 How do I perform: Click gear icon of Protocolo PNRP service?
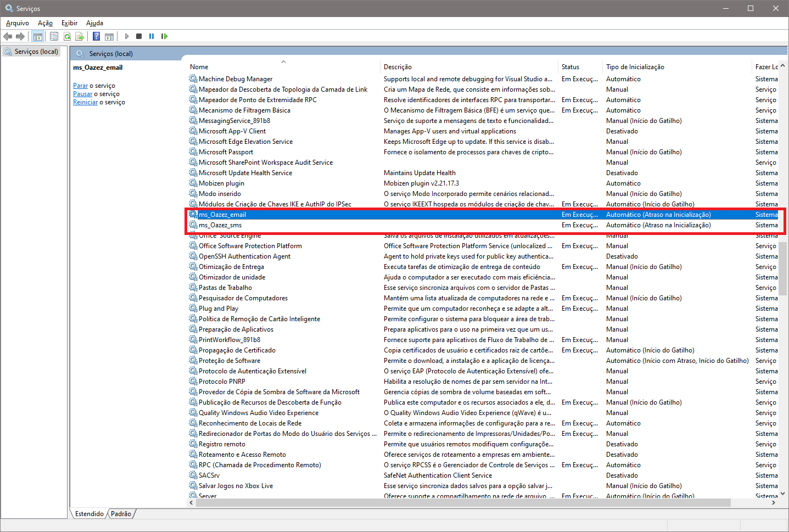click(x=193, y=382)
